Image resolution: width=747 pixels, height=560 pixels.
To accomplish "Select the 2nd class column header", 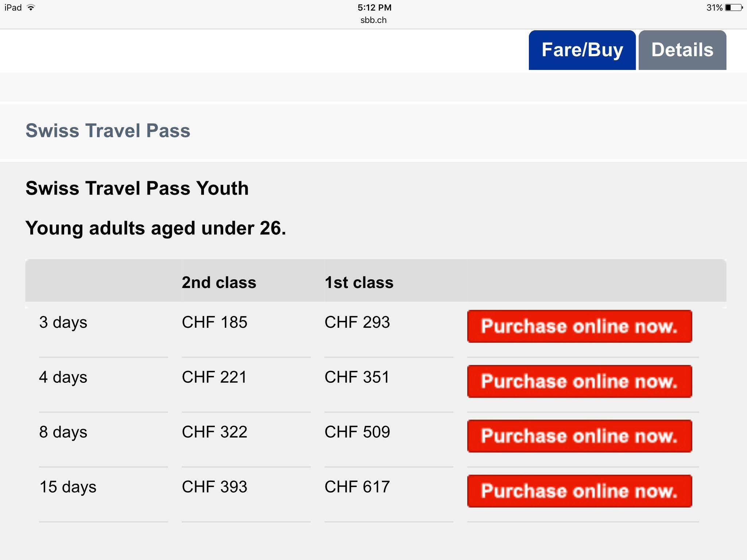I will point(219,283).
